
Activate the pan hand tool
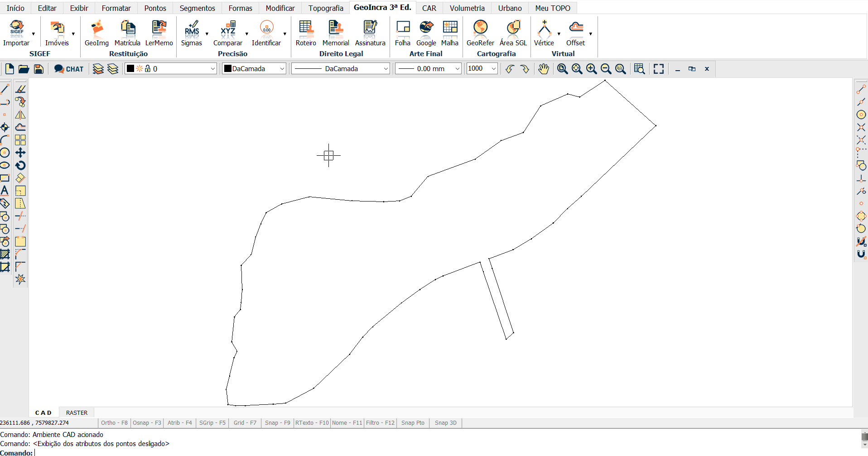[x=544, y=69]
